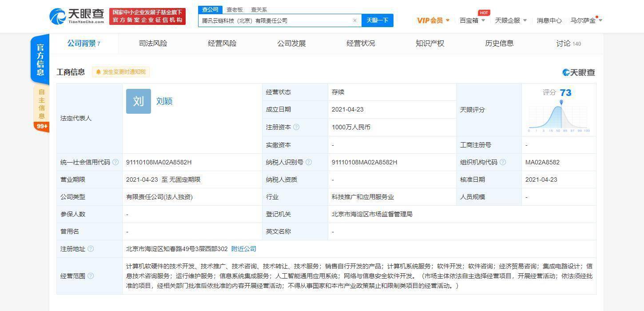Expand the 天眼企服 dropdown
The image size is (644, 311).
click(x=511, y=20)
